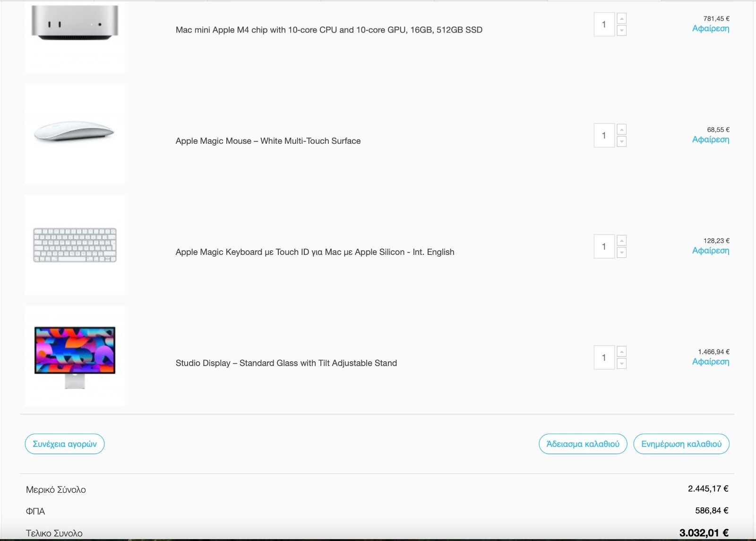Select the 2.445,17 € subtotal value
Image resolution: width=756 pixels, height=541 pixels.
click(708, 489)
